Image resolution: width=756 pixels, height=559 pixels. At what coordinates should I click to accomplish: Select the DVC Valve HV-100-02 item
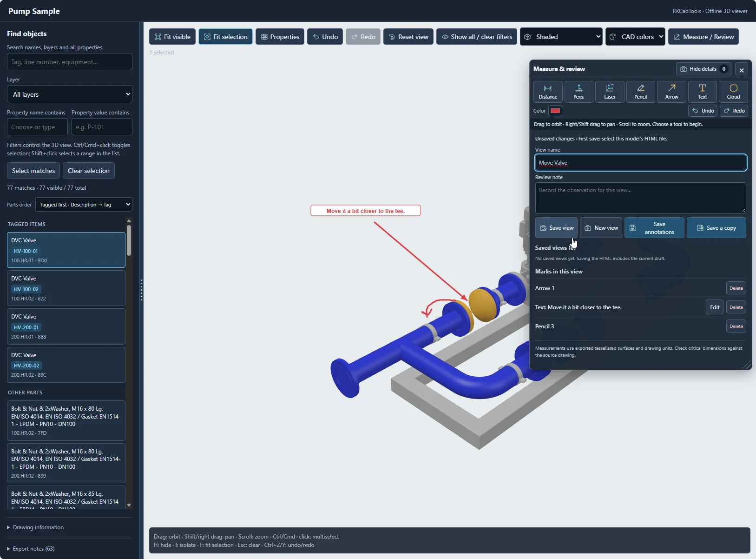66,288
